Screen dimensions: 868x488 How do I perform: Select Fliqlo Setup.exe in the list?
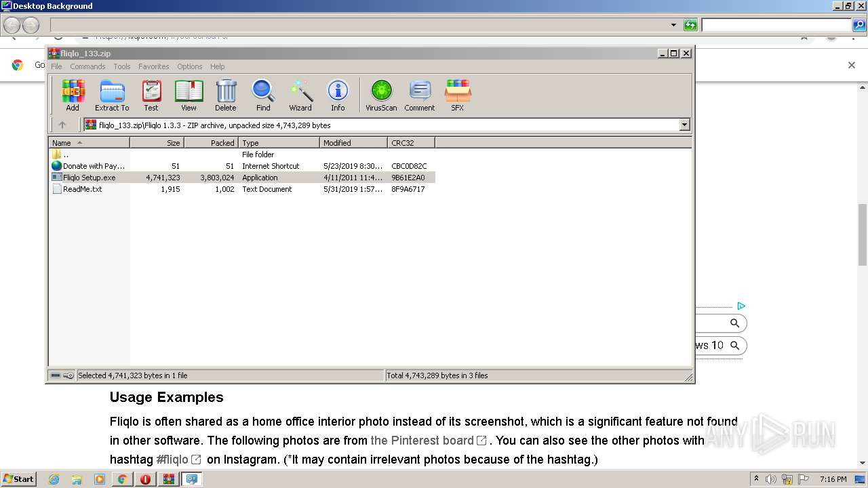pyautogui.click(x=242, y=178)
